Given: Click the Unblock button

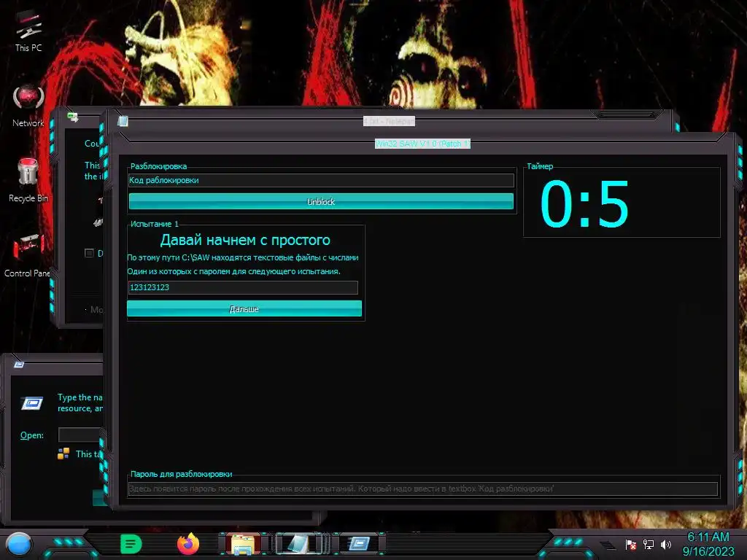Looking at the screenshot, I should tap(321, 201).
